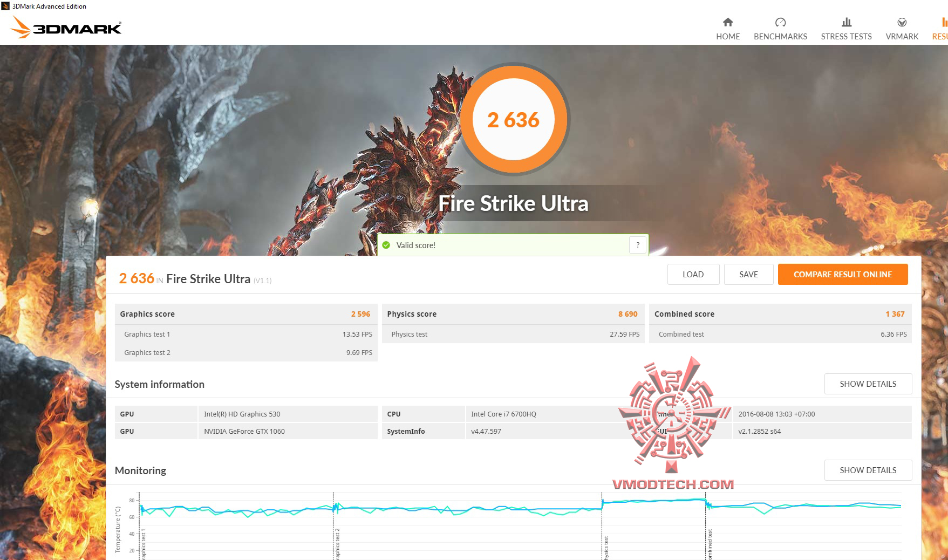Click the System information heading

[160, 384]
